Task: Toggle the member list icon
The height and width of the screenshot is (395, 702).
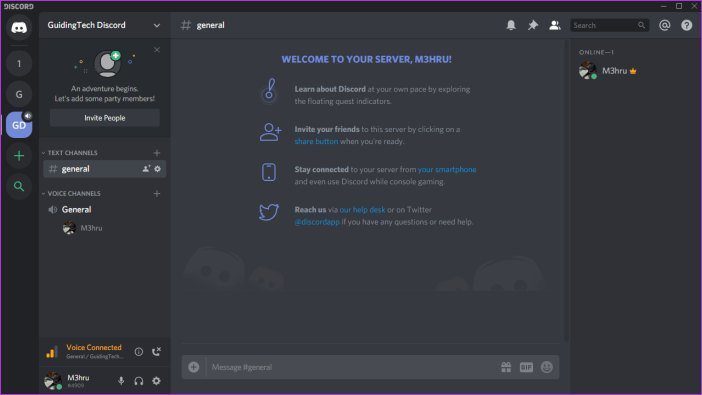Action: [x=555, y=25]
